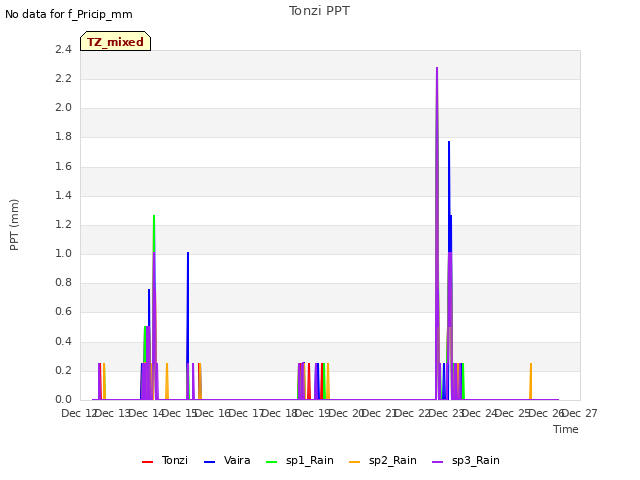Screen dimensions: 640x480
Task: Click the purple sp3_Rain legend color marker
Action: click(437, 462)
